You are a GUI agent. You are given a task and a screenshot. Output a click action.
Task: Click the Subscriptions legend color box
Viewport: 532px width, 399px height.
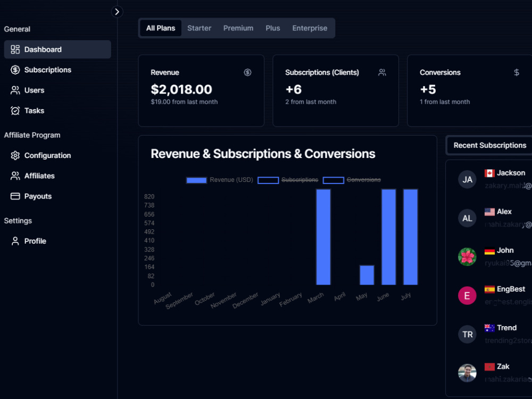coord(268,180)
